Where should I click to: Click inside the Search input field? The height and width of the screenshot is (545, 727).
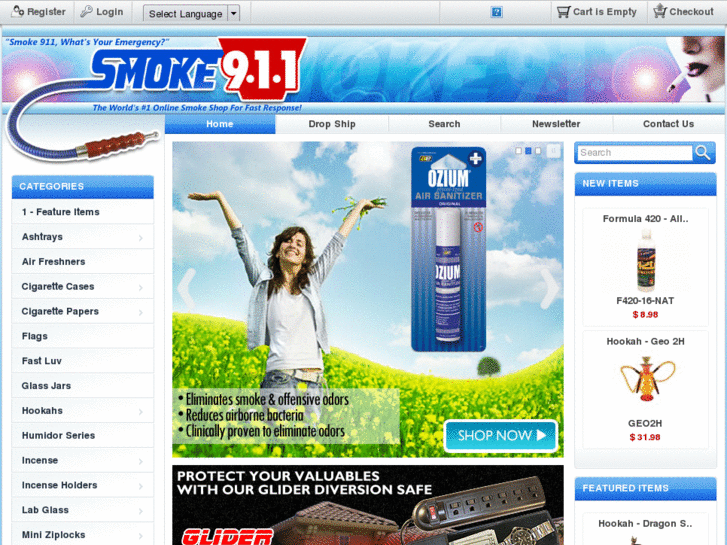point(635,153)
